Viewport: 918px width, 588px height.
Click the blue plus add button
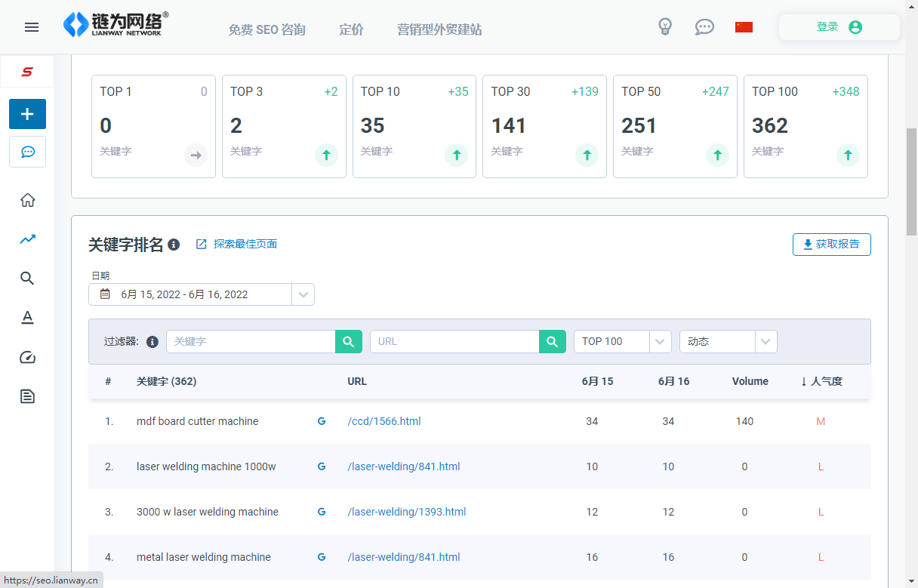click(x=27, y=114)
